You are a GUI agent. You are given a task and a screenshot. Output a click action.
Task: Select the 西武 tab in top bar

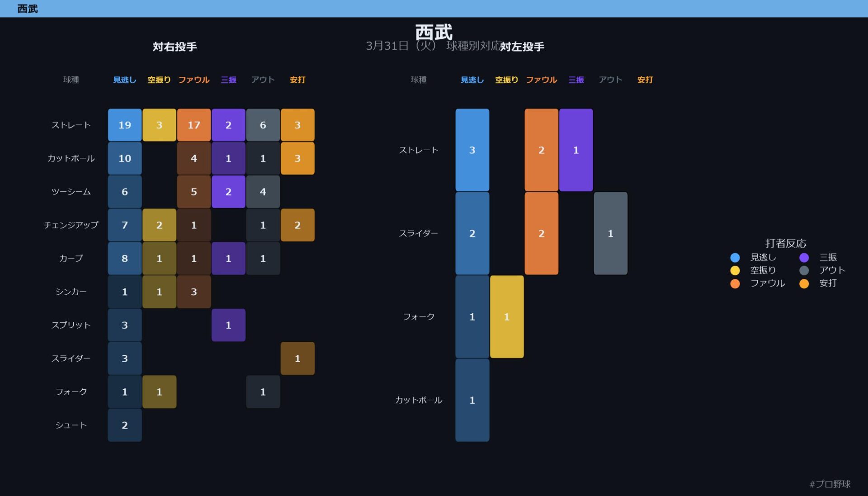pyautogui.click(x=27, y=9)
